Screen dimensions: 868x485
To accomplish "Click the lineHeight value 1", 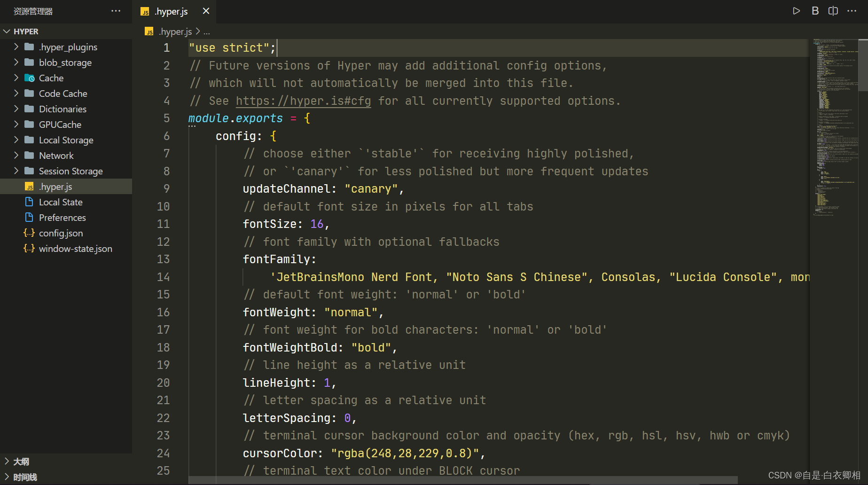I will 327,383.
